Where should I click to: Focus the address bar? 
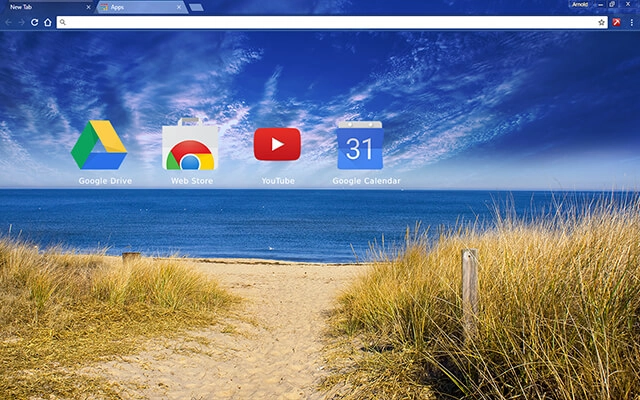coord(332,22)
